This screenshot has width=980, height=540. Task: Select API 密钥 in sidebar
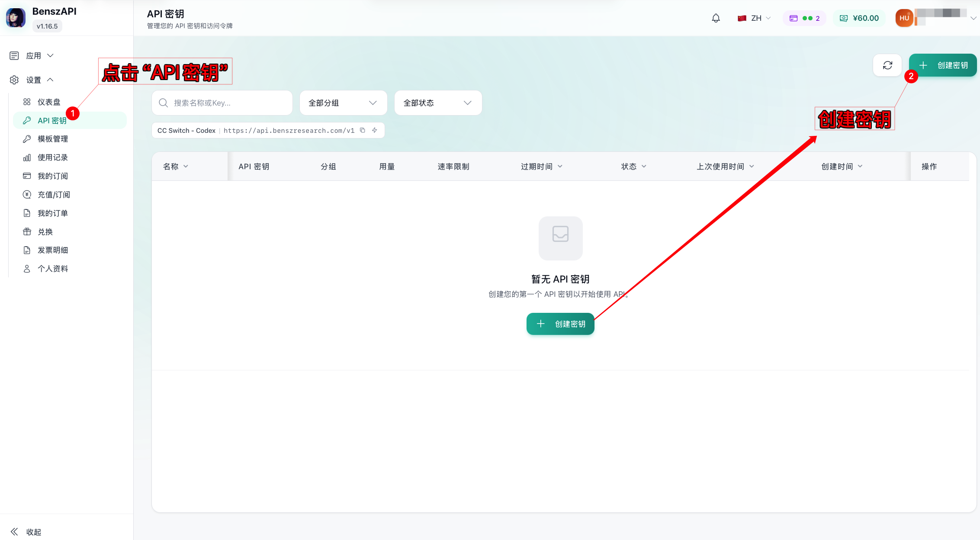pyautogui.click(x=69, y=121)
